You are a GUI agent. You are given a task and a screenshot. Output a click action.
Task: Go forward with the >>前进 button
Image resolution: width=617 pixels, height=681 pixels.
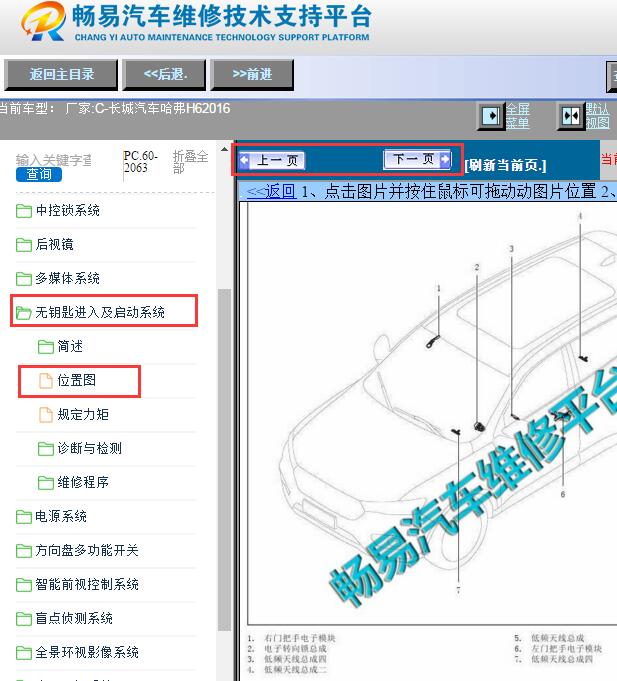252,75
